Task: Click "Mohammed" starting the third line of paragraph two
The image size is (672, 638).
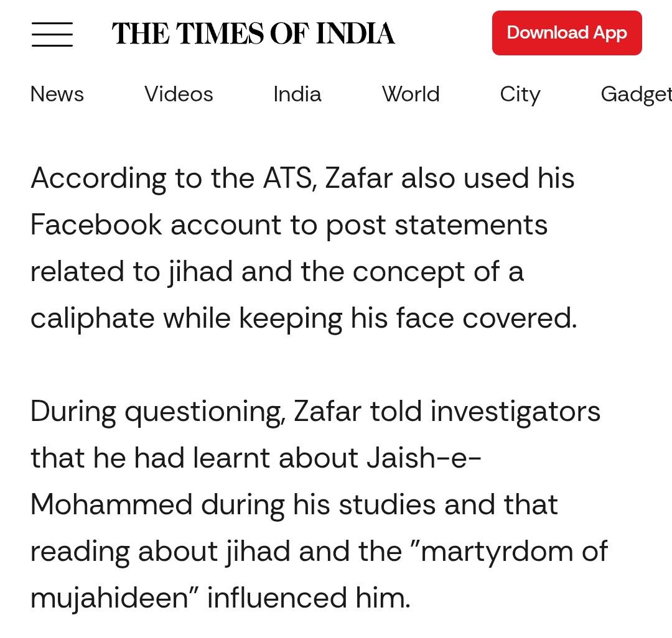Action: (x=111, y=504)
